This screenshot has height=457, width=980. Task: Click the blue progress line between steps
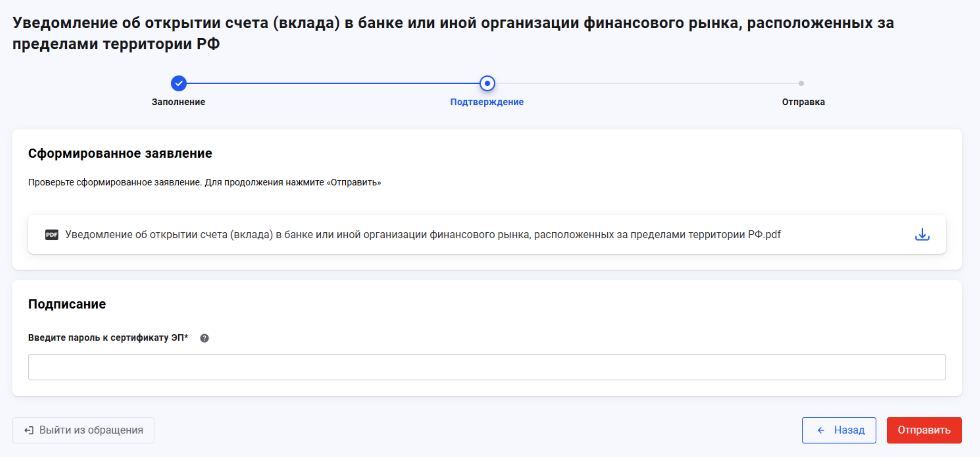coord(332,83)
